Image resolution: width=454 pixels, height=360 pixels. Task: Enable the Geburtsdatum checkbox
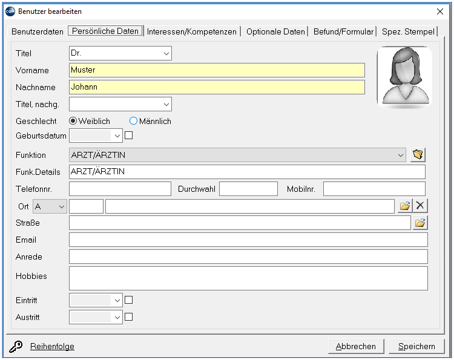click(x=129, y=135)
